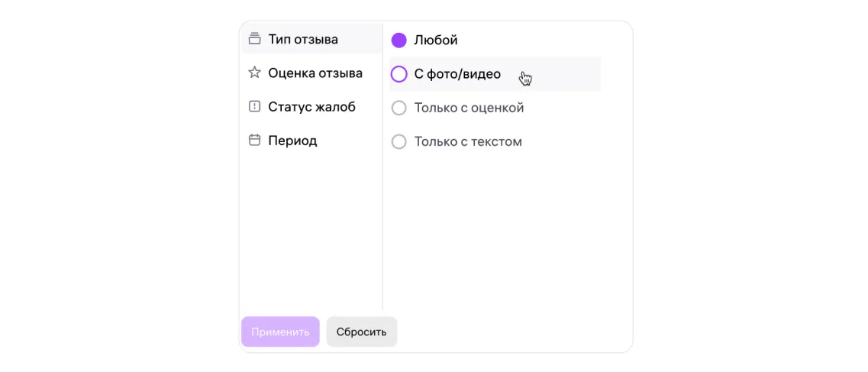Select the filled Любой radio button

click(399, 40)
